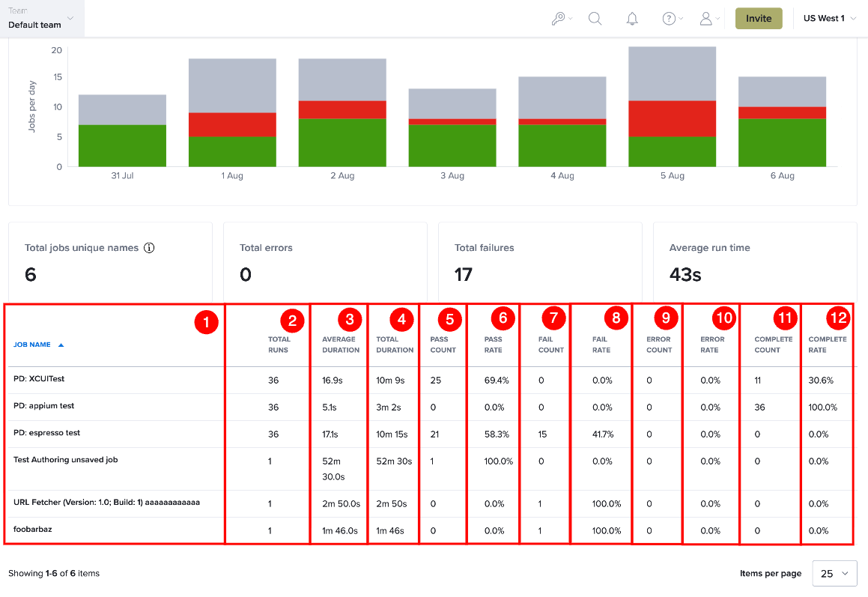This screenshot has height=597, width=868.
Task: Sort table by Complete Rate column
Action: pos(828,345)
